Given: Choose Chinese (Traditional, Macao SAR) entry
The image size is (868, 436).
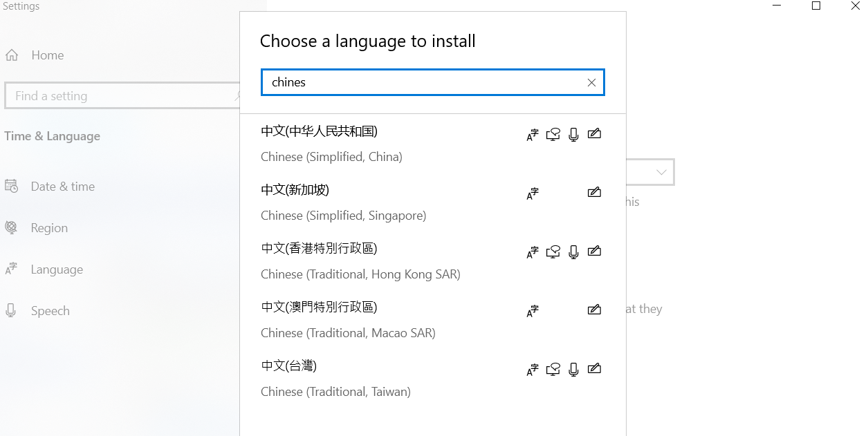Looking at the screenshot, I should tap(348, 320).
